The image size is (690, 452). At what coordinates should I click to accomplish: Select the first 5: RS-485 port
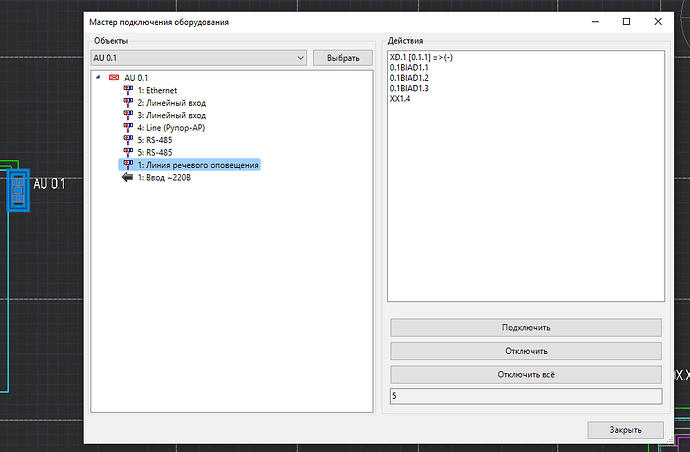[x=156, y=140]
